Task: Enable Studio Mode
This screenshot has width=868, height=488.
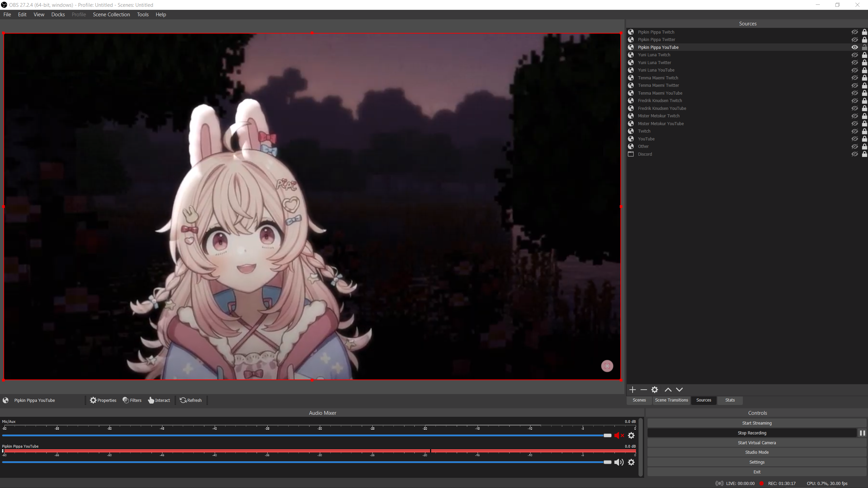Action: pos(757,452)
